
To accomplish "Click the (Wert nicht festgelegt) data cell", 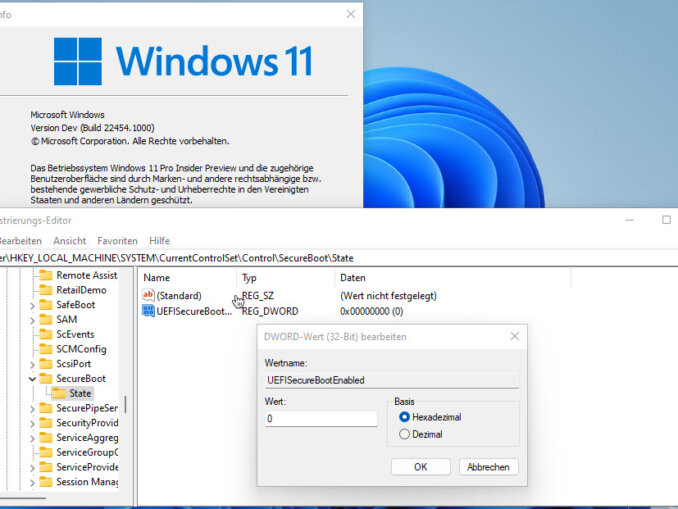I will click(388, 295).
